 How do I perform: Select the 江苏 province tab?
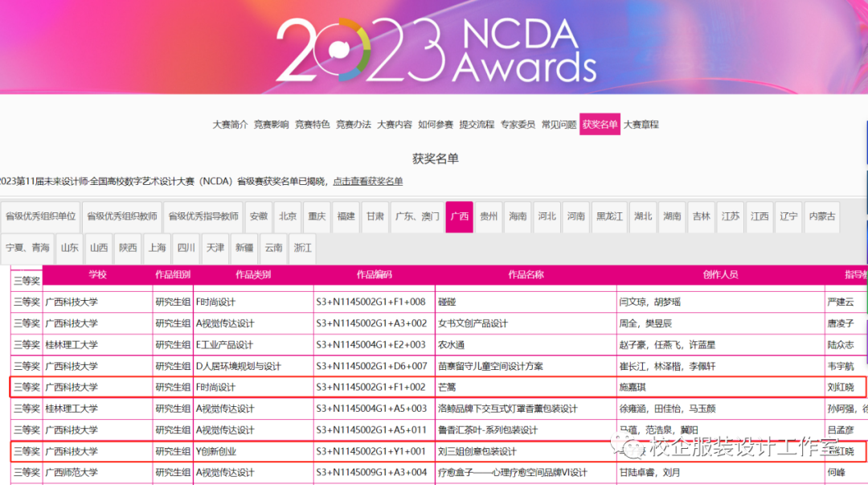pyautogui.click(x=730, y=216)
